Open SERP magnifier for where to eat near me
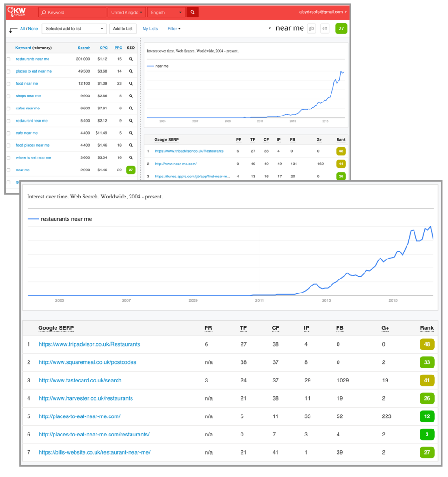 point(131,157)
